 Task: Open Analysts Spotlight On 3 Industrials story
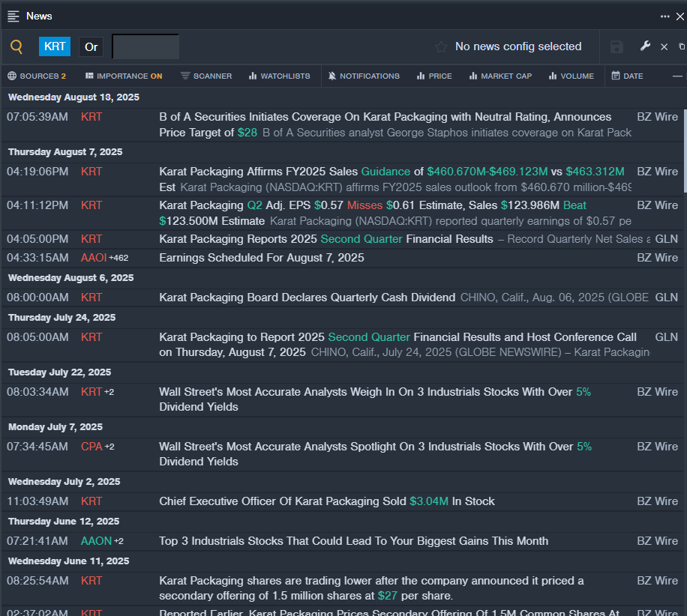376,454
